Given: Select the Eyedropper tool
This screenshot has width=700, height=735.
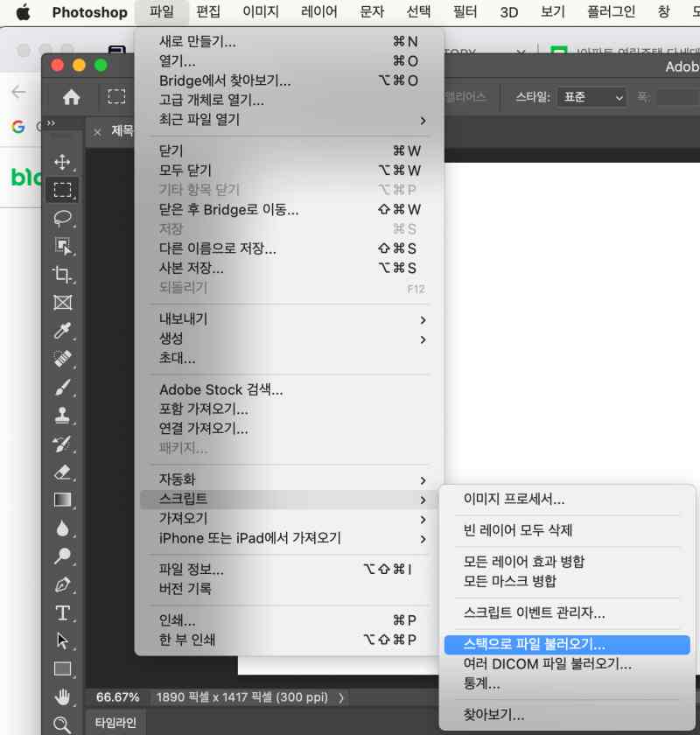Looking at the screenshot, I should click(62, 331).
